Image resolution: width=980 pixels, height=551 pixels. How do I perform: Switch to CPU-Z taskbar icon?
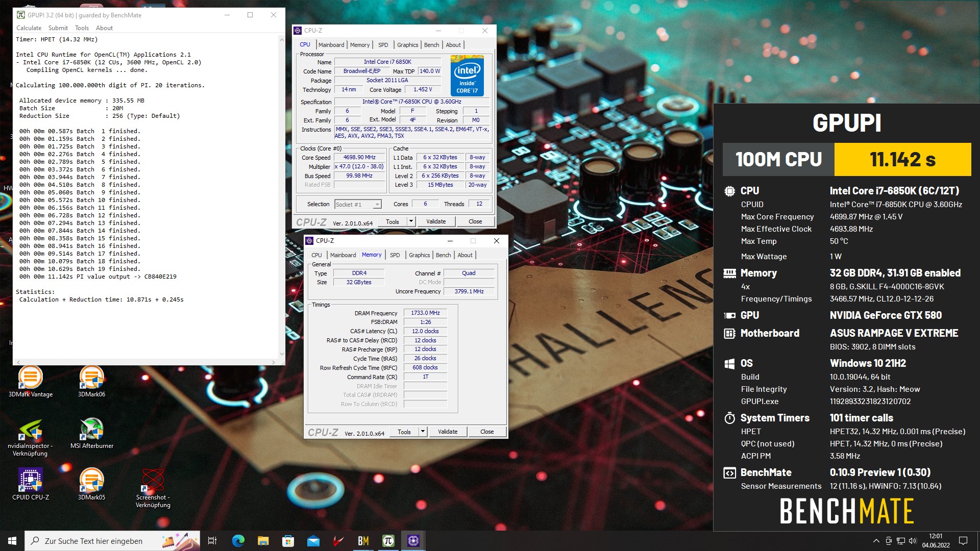click(413, 541)
